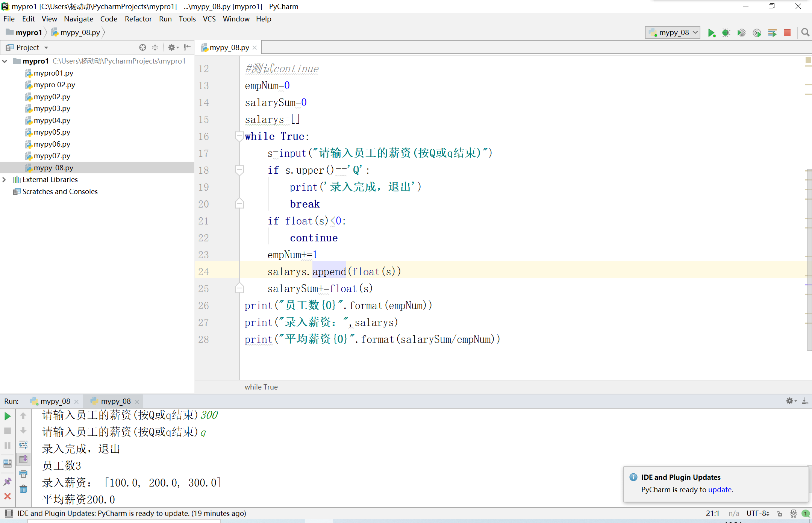
Task: Run mypy_08 with the green Run icon
Action: pyautogui.click(x=711, y=33)
